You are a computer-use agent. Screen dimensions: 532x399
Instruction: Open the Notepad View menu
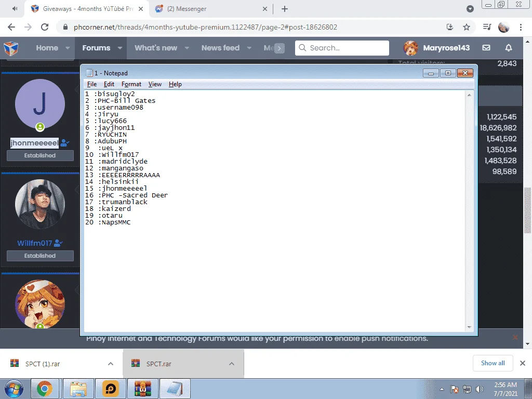coord(155,84)
